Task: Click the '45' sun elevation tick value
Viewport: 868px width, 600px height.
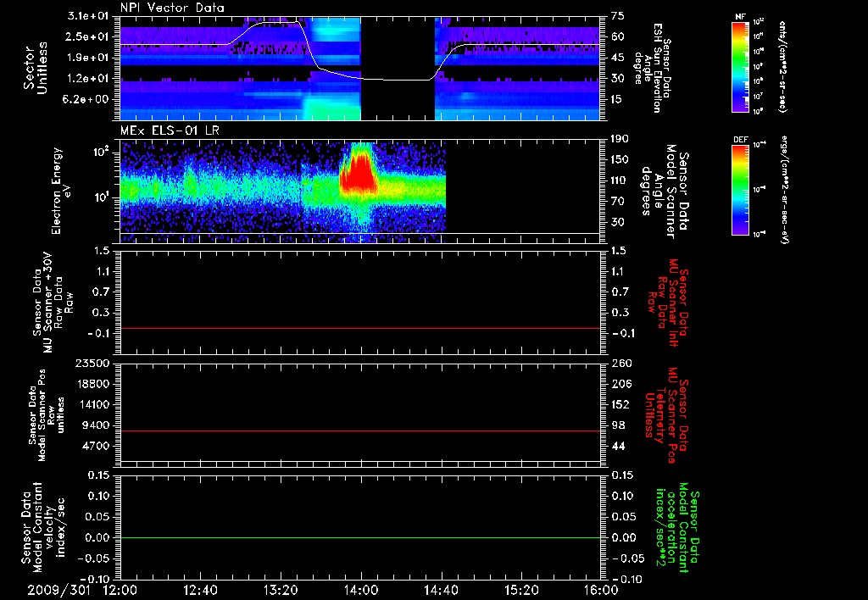Action: 618,58
